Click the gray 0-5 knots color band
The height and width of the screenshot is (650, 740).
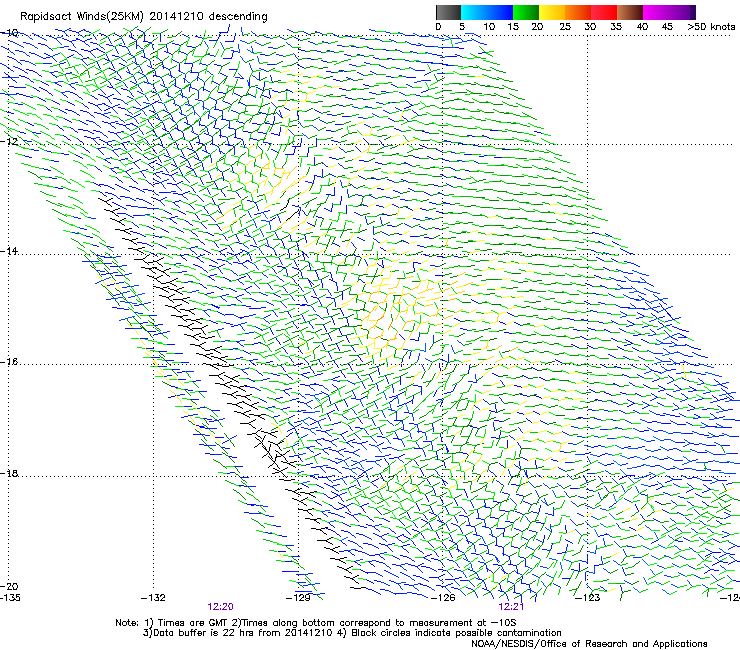coord(448,12)
